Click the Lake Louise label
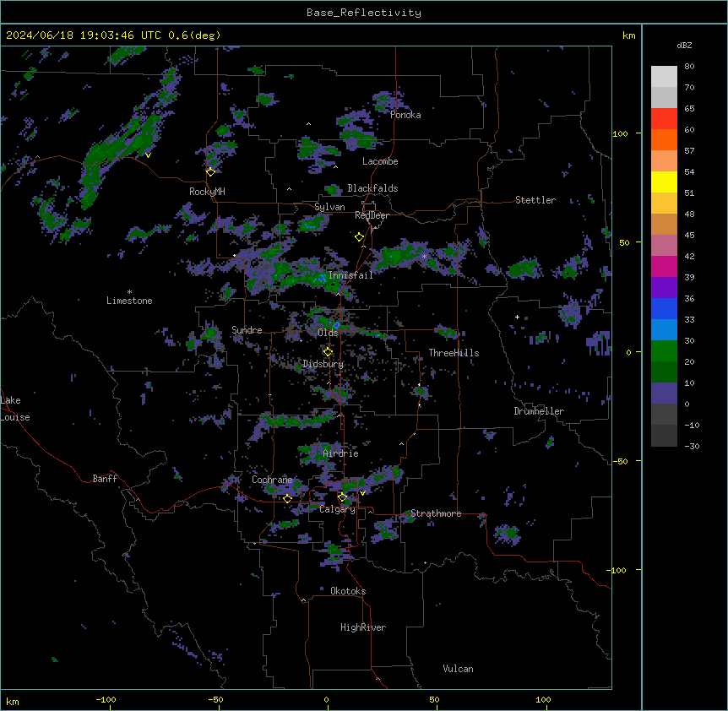Screen dimensions: 728x711 15,409
